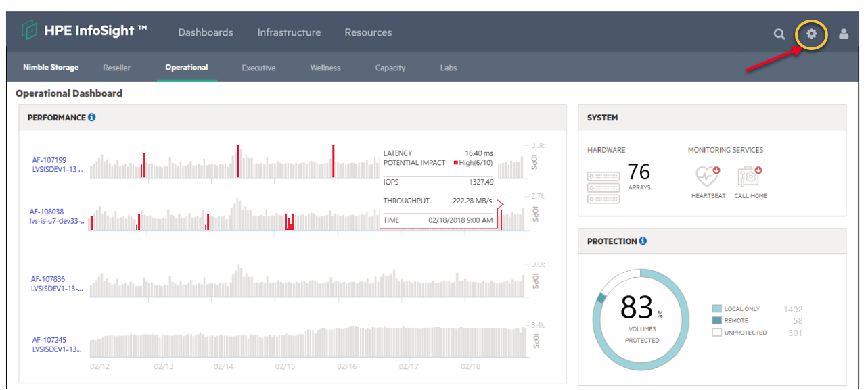Click the Remote legend swatch
This screenshot has height=390, width=868.
coord(717,320)
